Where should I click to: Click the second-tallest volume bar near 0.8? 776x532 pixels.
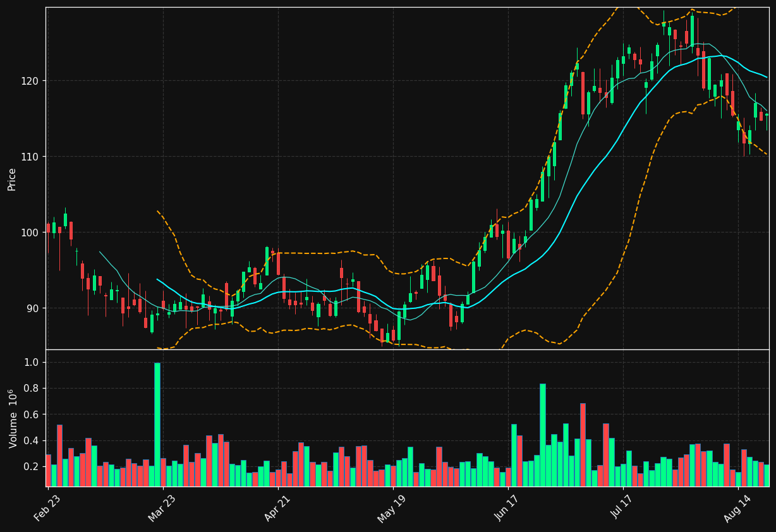tap(542, 435)
